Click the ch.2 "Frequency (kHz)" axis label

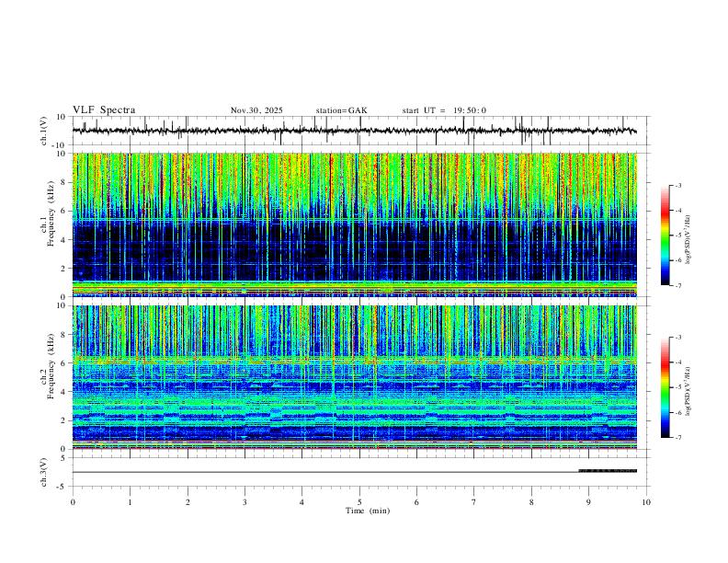click(x=51, y=365)
